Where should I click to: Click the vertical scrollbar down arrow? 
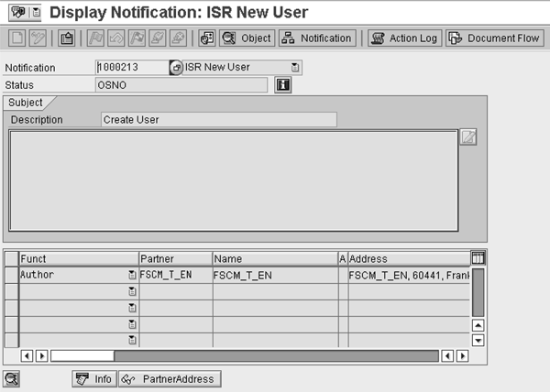[478, 340]
